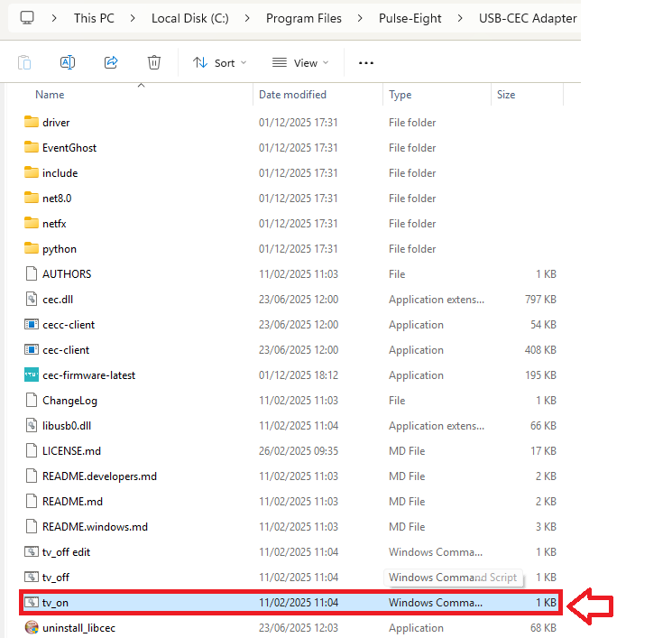Select the driver folder icon
672x638 pixels.
[32, 122]
